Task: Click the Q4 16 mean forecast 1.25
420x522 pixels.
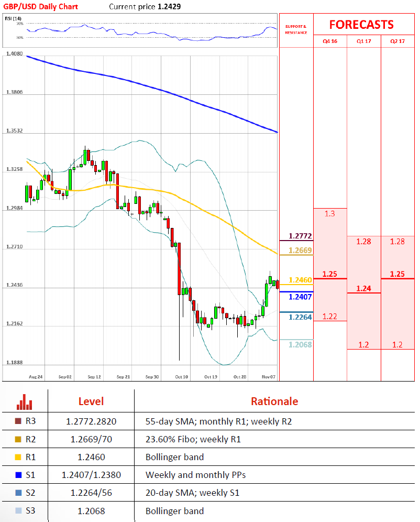Action: point(329,274)
